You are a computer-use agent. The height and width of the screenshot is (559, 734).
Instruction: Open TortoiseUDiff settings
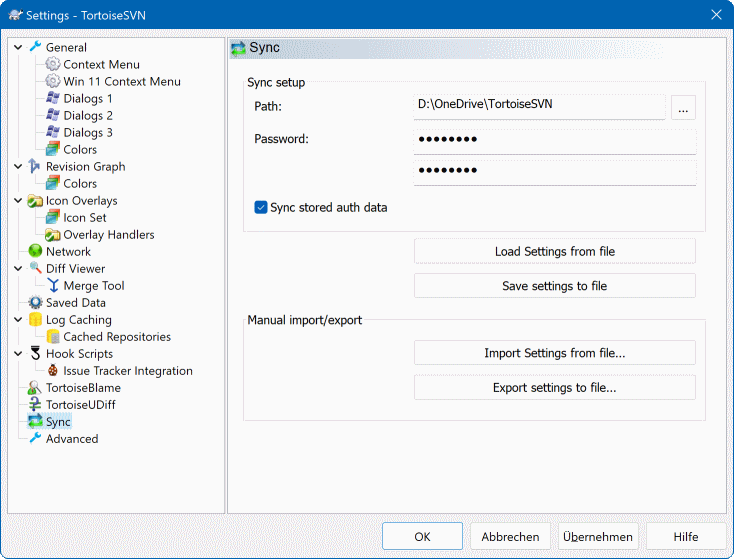pyautogui.click(x=80, y=405)
